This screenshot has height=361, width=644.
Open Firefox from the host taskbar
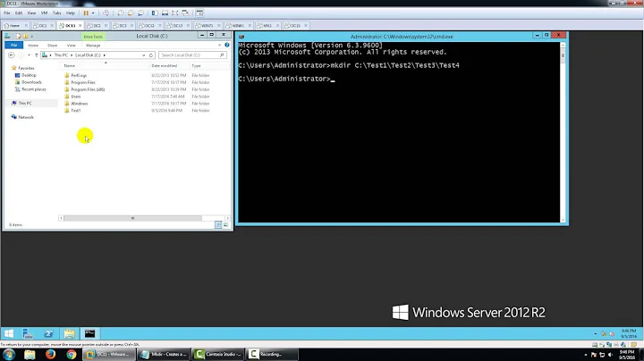point(50,354)
